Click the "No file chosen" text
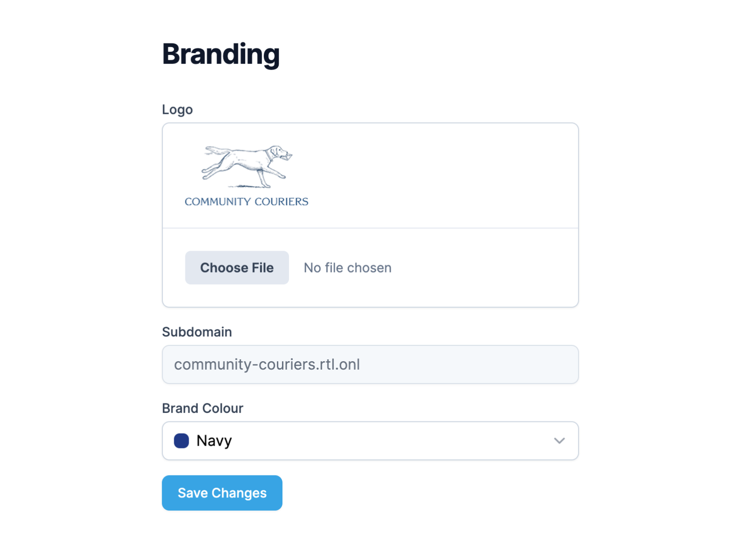The image size is (747, 560). 347,268
